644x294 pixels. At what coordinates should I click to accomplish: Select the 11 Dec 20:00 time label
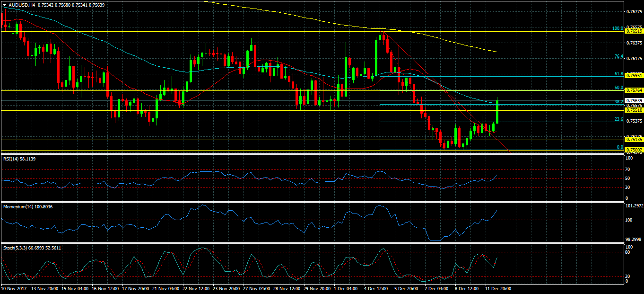[x=498, y=288]
